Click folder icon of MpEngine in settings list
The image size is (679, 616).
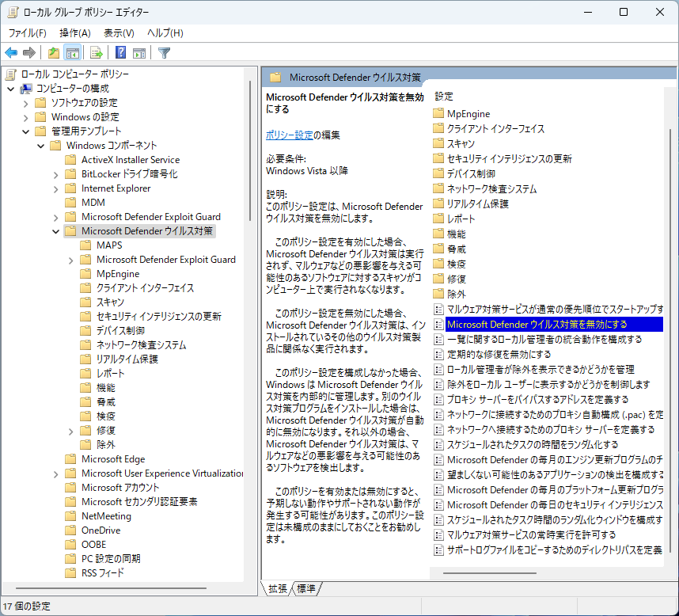point(438,113)
